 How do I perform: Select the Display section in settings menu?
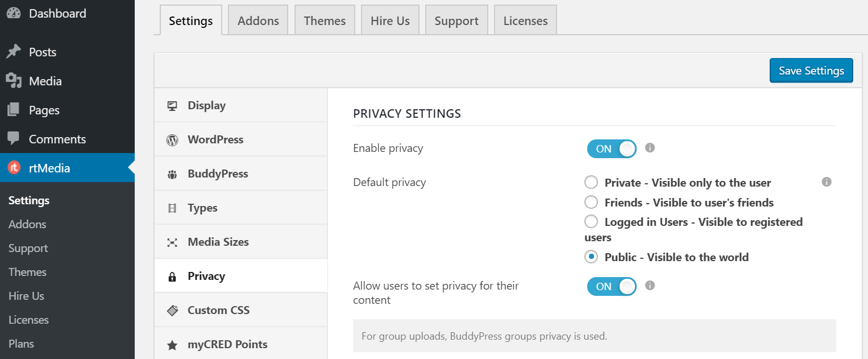click(x=206, y=105)
